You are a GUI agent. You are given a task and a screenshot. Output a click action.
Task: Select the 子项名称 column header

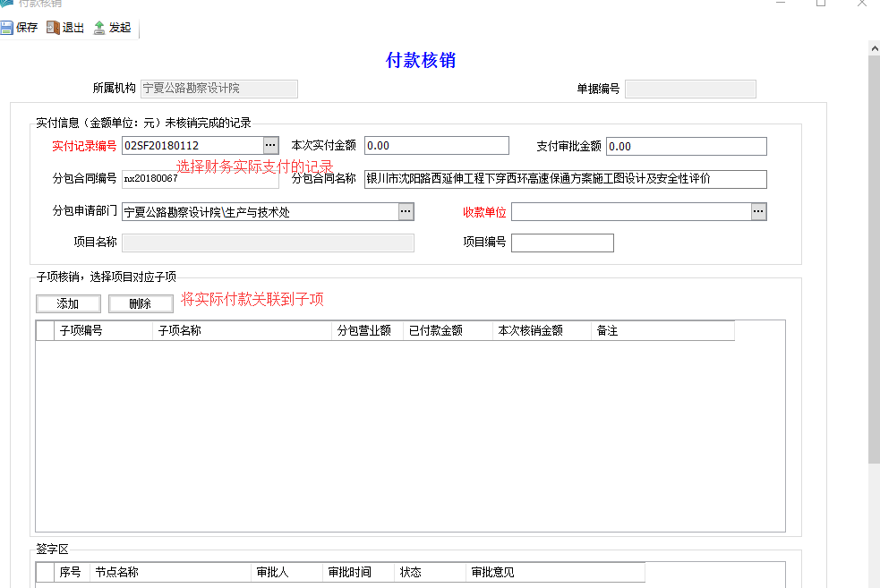tap(242, 330)
